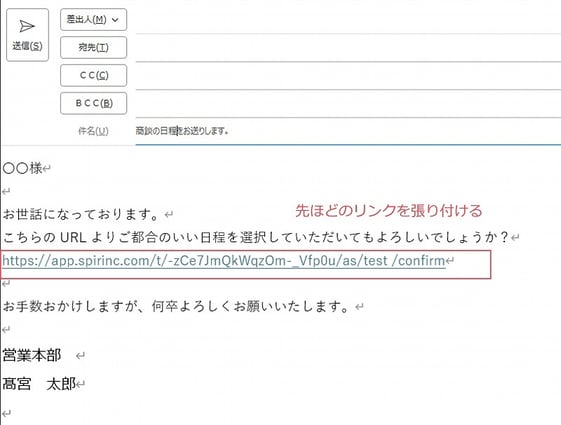
Task: Click the BCC(B) button
Action: click(93, 103)
